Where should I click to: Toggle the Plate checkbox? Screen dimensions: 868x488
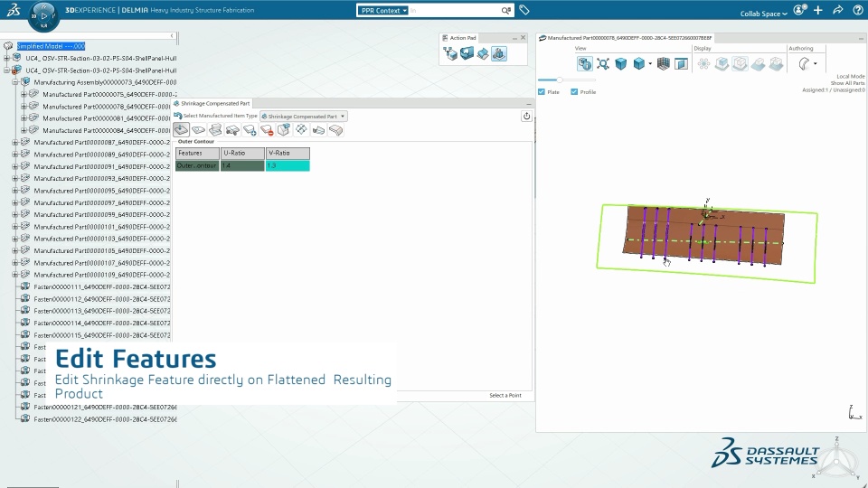pos(542,92)
